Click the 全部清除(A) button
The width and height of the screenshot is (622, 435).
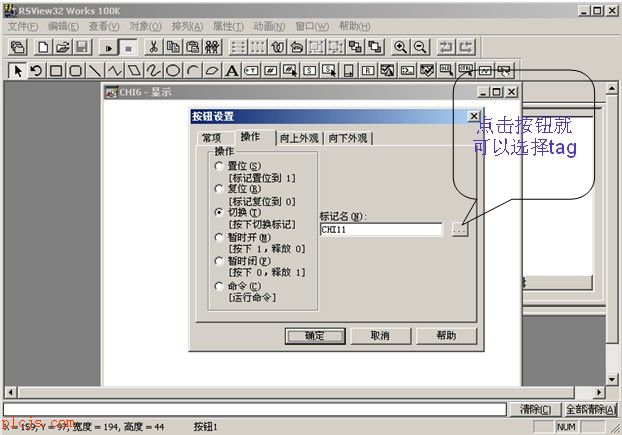click(x=590, y=409)
